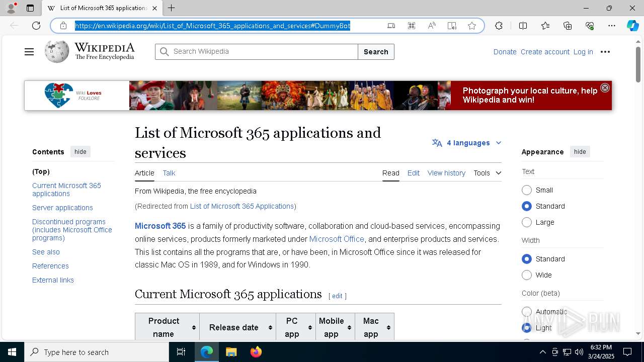Hide the Contents sidebar

click(80, 152)
